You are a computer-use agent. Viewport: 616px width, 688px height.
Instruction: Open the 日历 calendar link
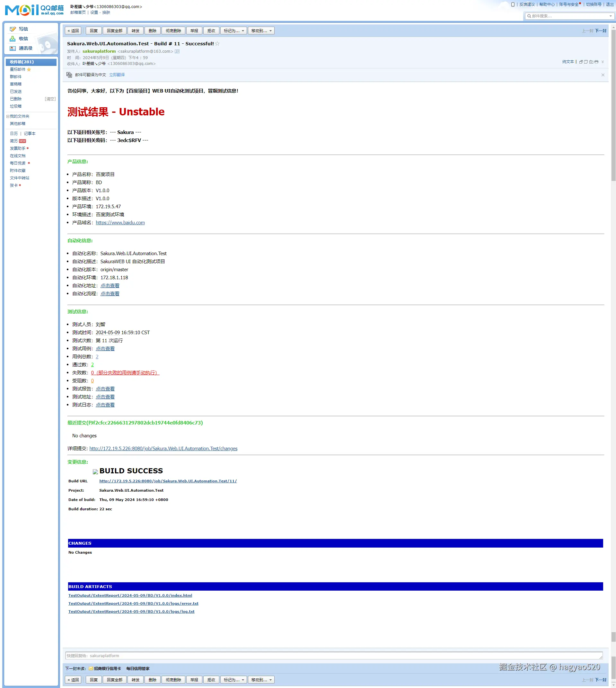click(14, 134)
